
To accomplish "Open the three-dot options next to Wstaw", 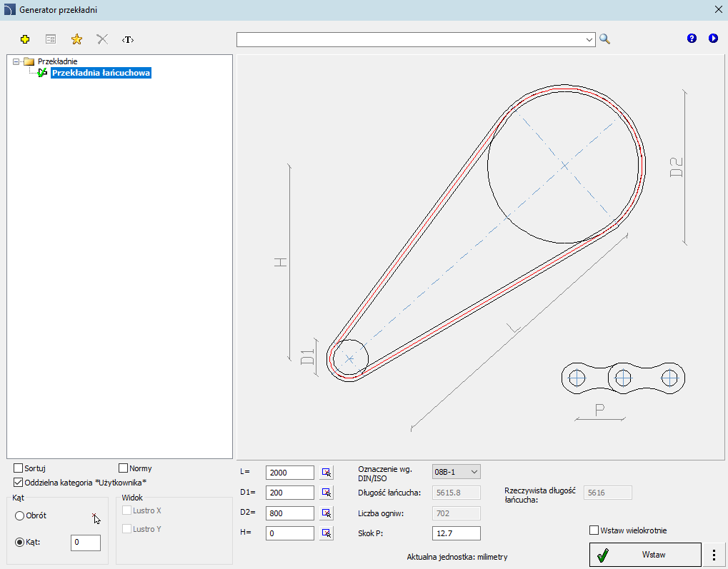I will (x=714, y=555).
